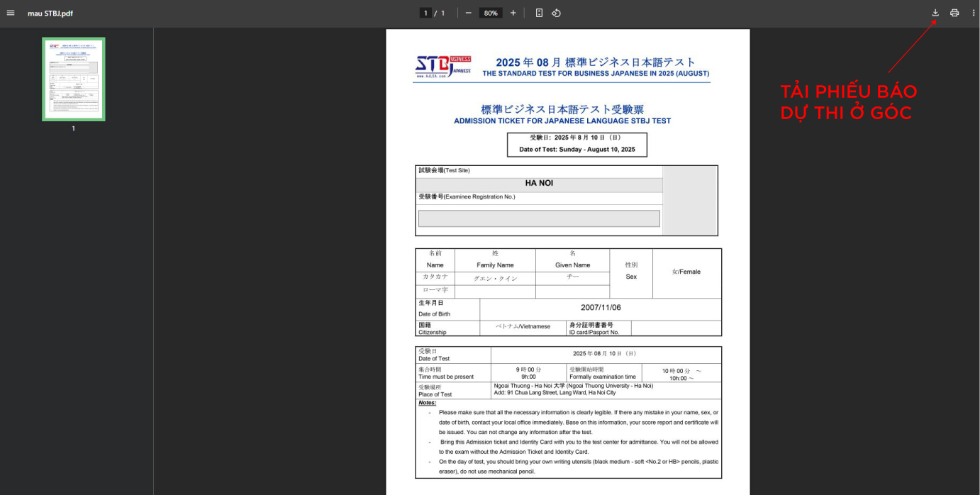This screenshot has height=495, width=980.
Task: Zoom in using the plus button
Action: (513, 13)
